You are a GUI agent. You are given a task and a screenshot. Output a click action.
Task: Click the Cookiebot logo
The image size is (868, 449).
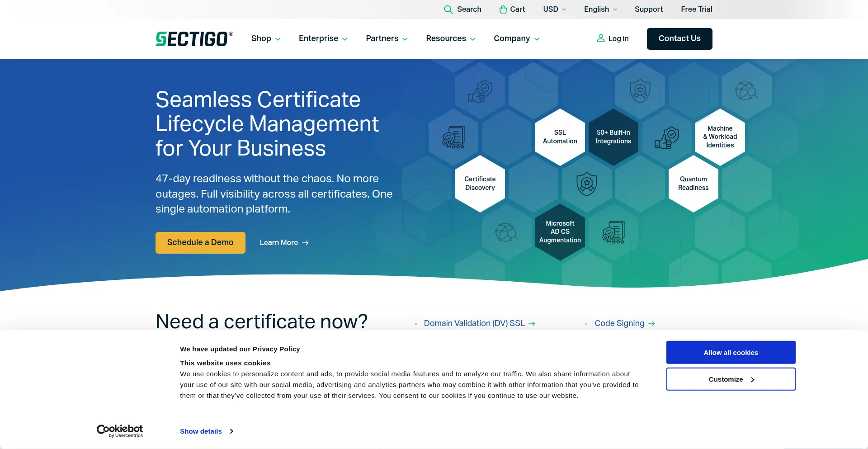pyautogui.click(x=120, y=430)
